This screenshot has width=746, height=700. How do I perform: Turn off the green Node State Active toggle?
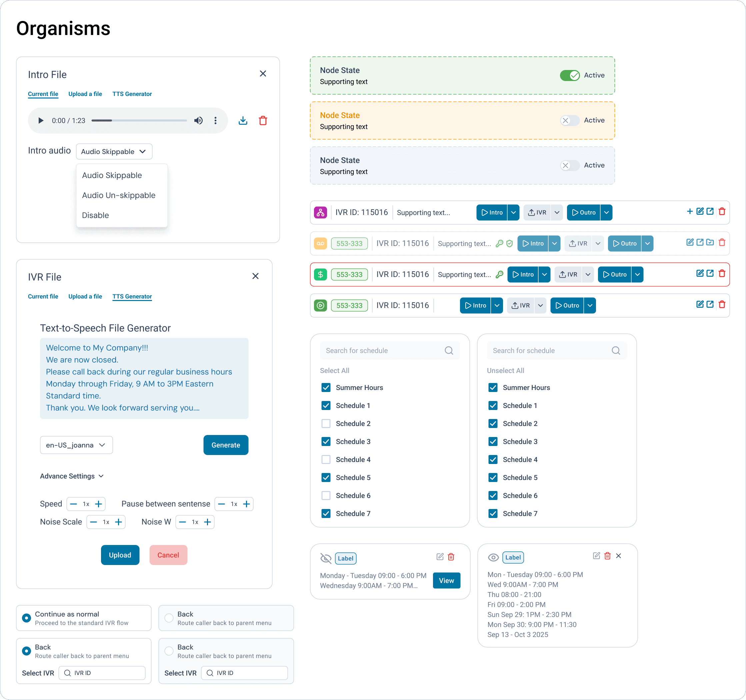(x=569, y=75)
